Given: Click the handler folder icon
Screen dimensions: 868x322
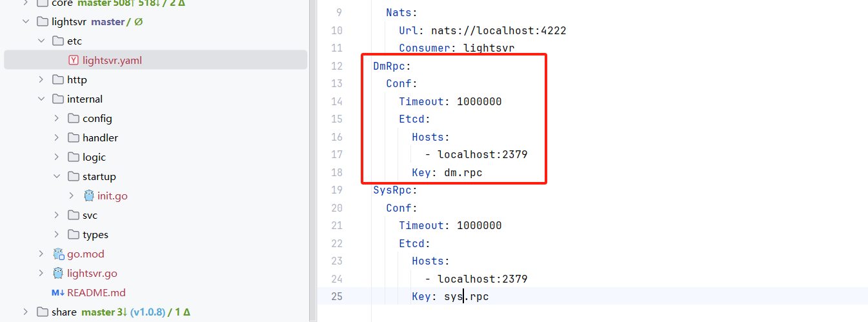Looking at the screenshot, I should point(74,138).
